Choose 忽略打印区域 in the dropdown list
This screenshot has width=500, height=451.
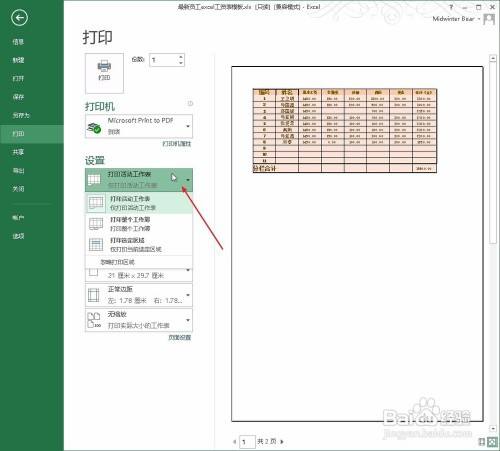[139, 262]
